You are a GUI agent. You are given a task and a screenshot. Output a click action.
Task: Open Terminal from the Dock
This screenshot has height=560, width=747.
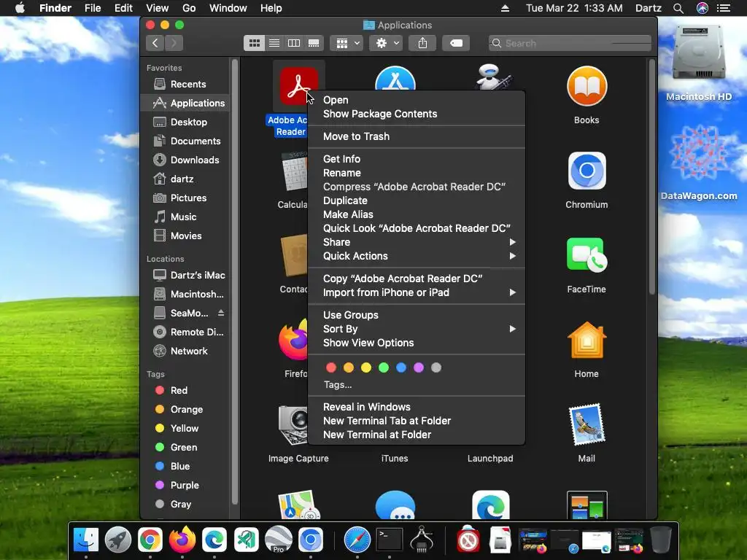point(390,540)
